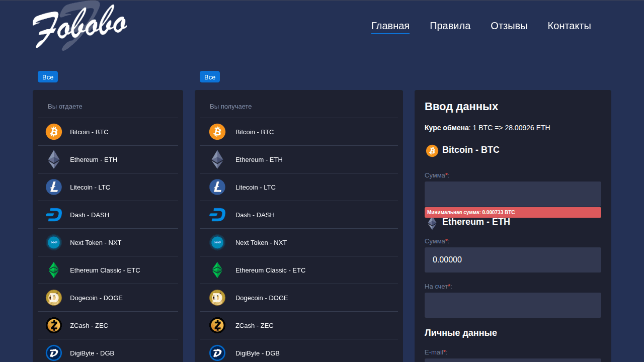Focus the Bitcoin amount input field
Image resolution: width=644 pixels, height=362 pixels.
pos(513,194)
